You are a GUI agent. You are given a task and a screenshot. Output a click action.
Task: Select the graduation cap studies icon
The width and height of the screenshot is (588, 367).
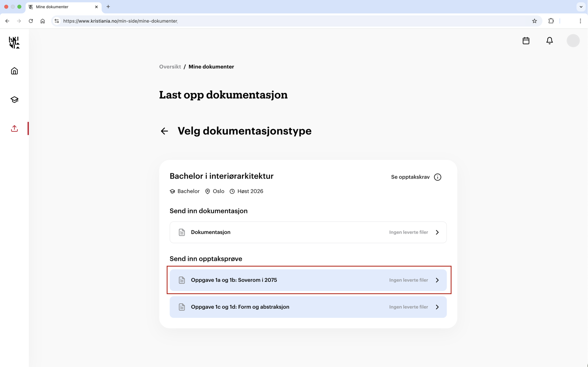tap(14, 99)
